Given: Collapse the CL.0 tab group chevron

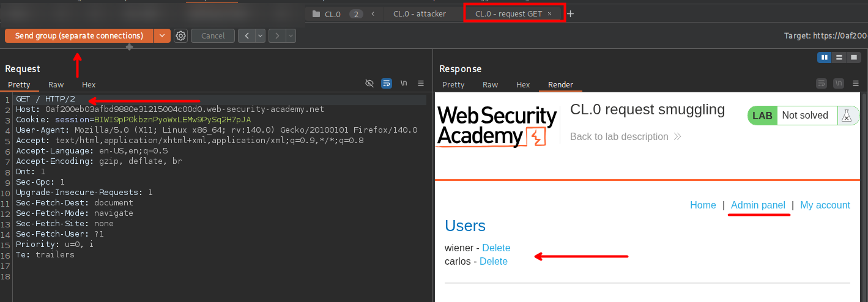Looking at the screenshot, I should click(x=373, y=13).
